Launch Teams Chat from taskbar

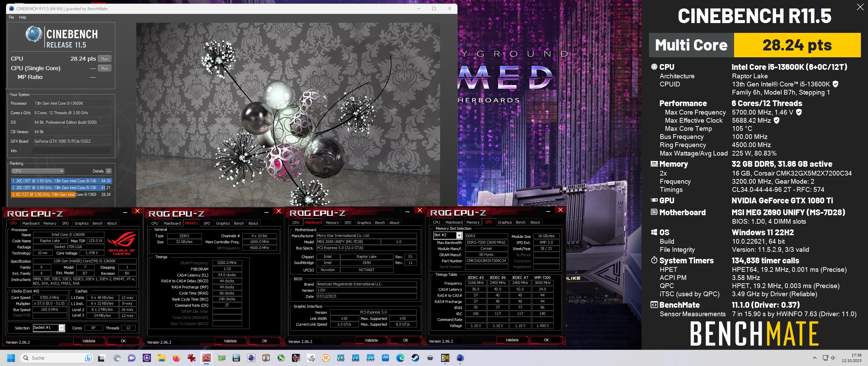[132, 358]
